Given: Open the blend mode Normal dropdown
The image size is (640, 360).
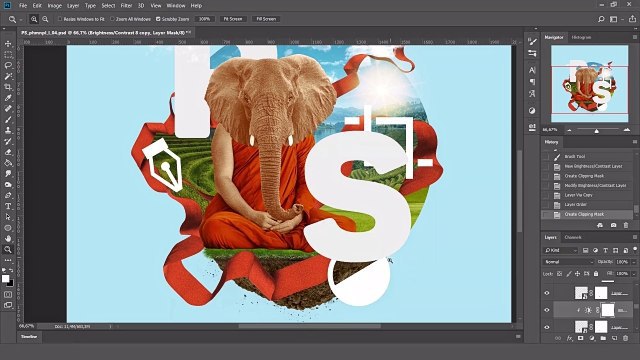Looking at the screenshot, I should click(568, 262).
